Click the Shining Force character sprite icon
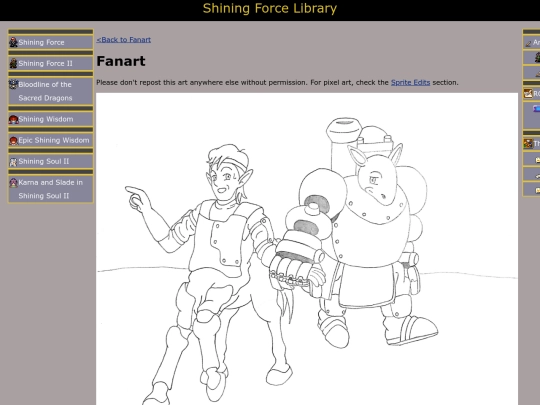The height and width of the screenshot is (405, 540). pyautogui.click(x=13, y=42)
